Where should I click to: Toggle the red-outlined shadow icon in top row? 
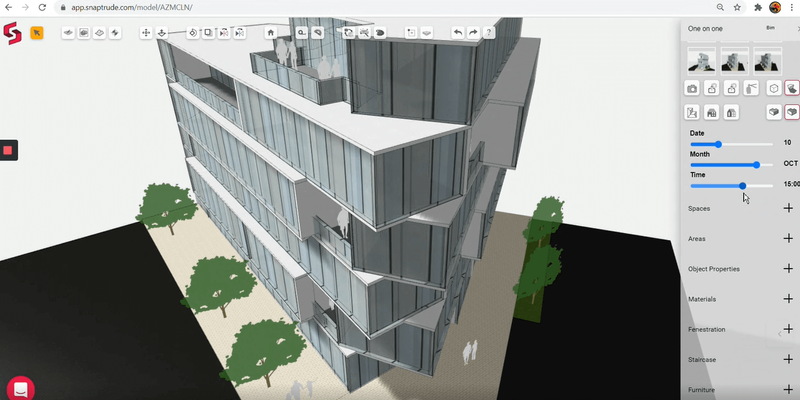coord(792,88)
